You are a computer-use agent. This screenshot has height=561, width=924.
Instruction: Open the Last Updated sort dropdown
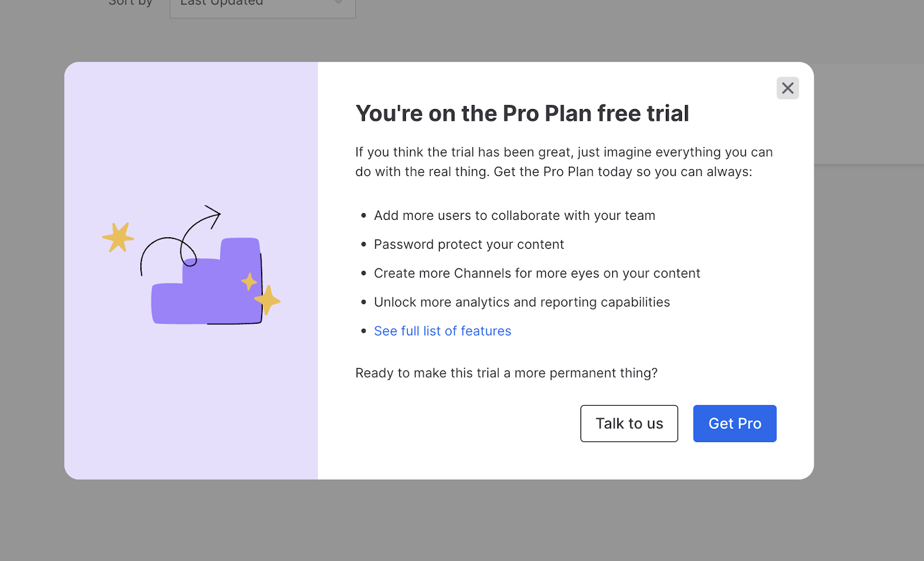point(263,6)
